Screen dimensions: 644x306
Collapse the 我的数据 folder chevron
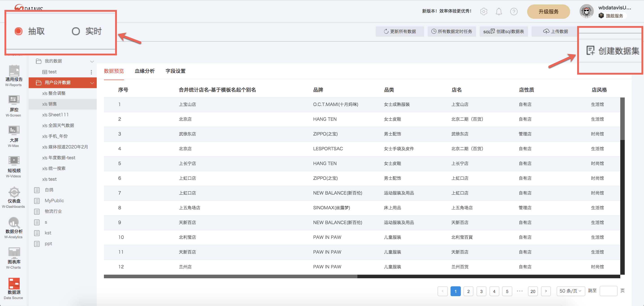click(x=92, y=61)
